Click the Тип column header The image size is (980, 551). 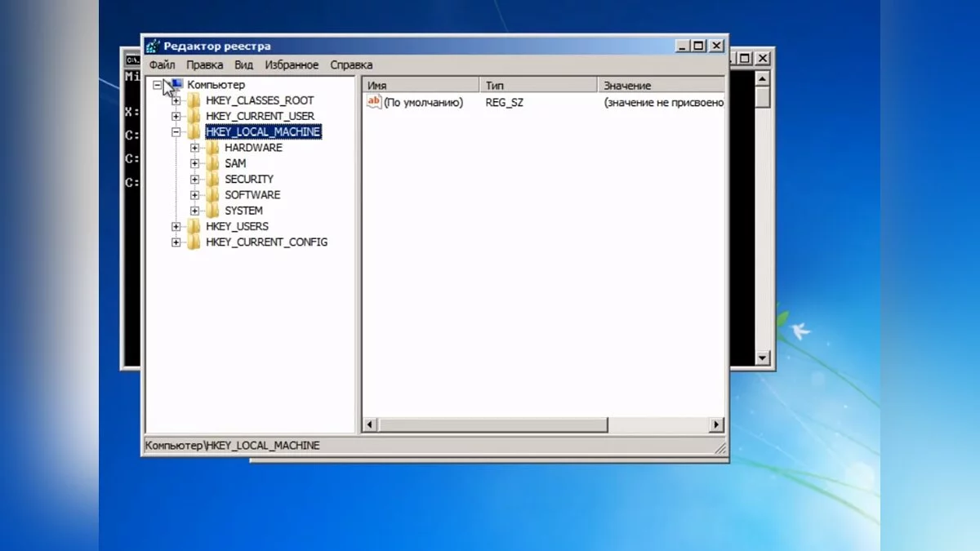(x=537, y=85)
